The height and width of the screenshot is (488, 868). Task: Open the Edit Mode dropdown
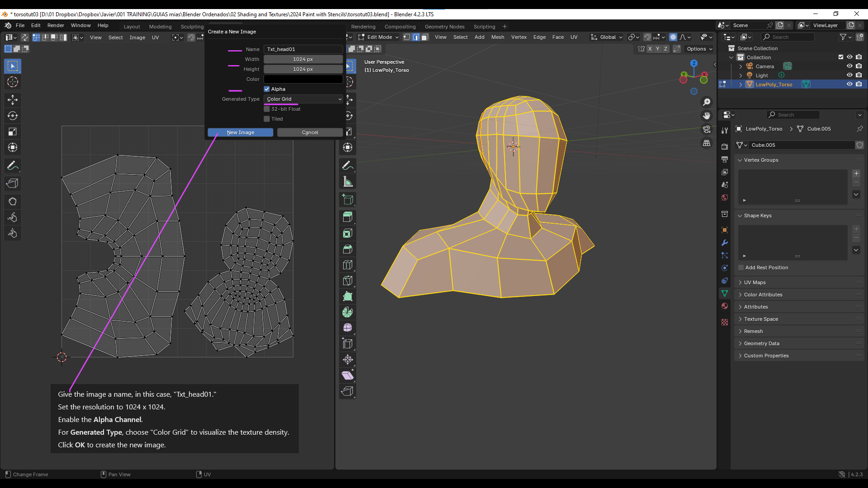click(378, 37)
